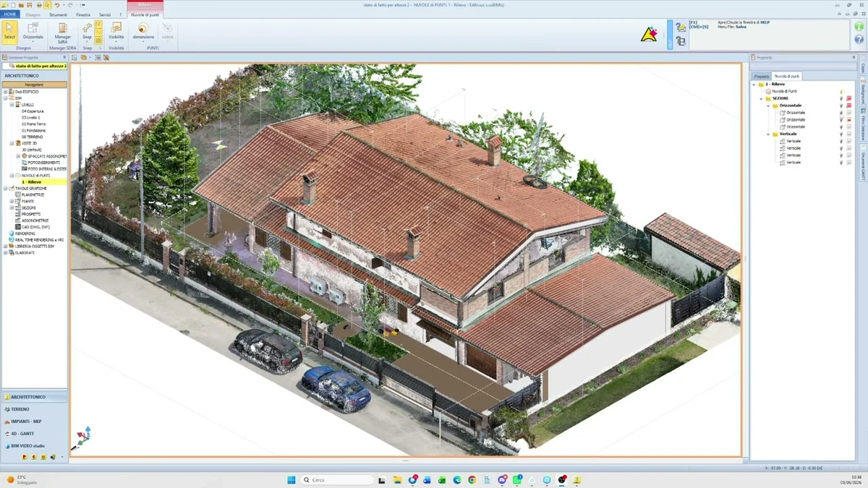Open File Explorer from the taskbar

(397, 479)
